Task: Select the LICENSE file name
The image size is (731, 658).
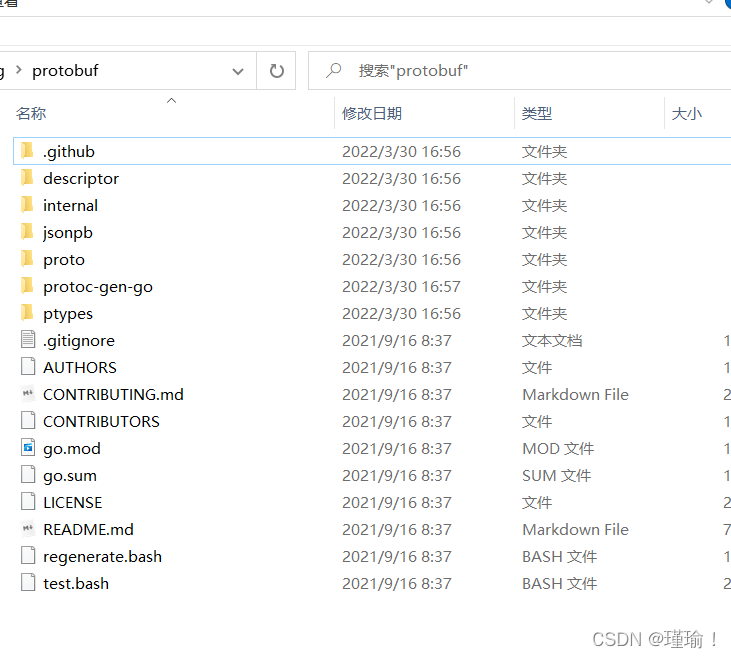Action: pos(72,503)
